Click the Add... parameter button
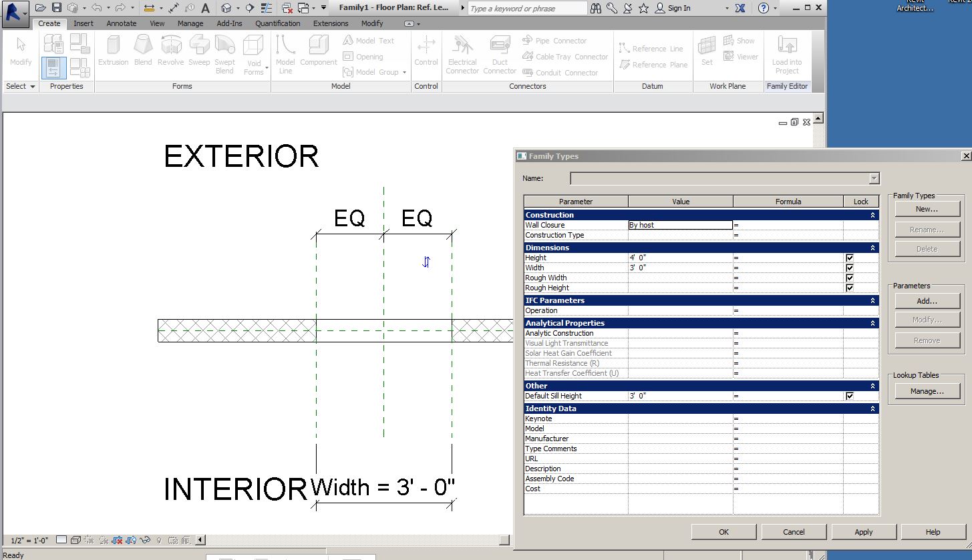This screenshot has height=560, width=972. pyautogui.click(x=927, y=301)
